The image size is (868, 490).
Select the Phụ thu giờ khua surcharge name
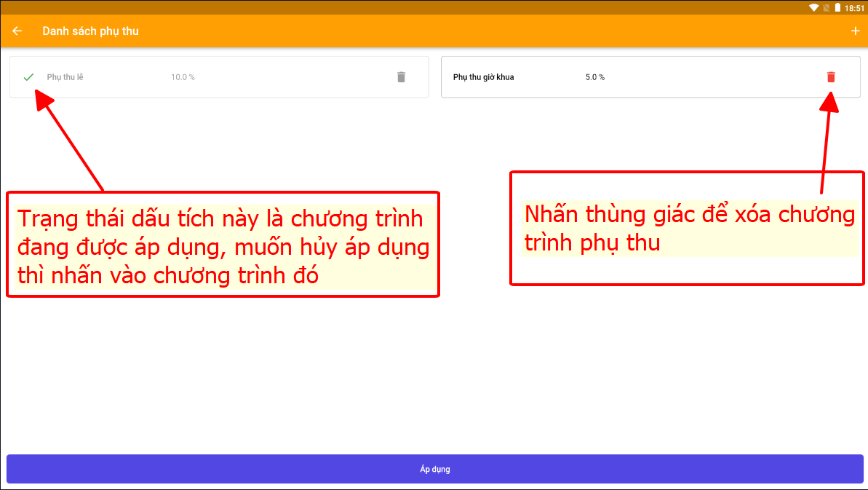483,77
